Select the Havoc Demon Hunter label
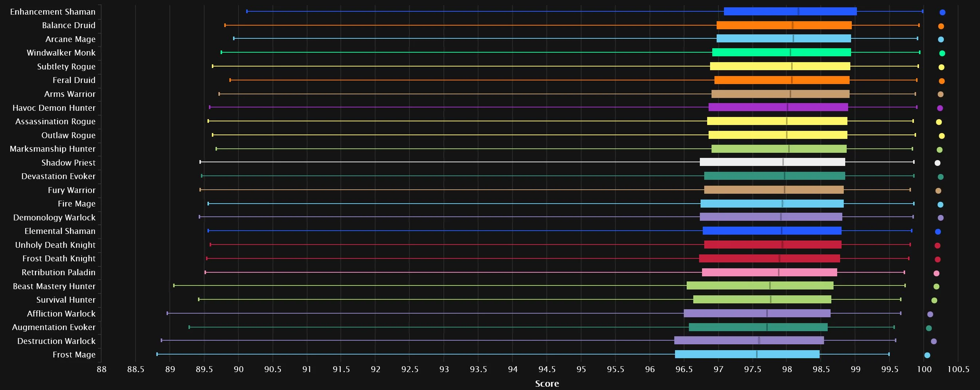The height and width of the screenshot is (390, 980). [54, 108]
